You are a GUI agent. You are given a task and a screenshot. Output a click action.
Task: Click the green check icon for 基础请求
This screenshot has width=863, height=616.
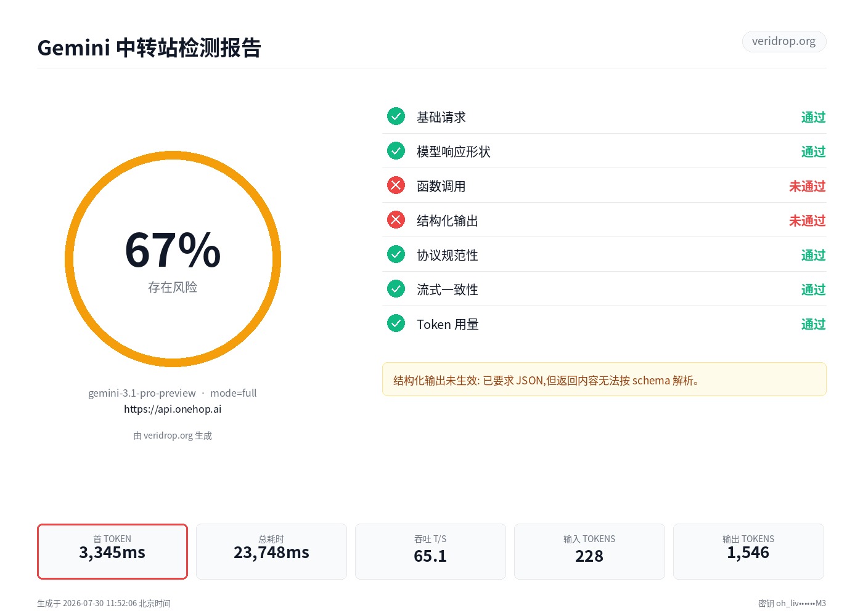[396, 116]
